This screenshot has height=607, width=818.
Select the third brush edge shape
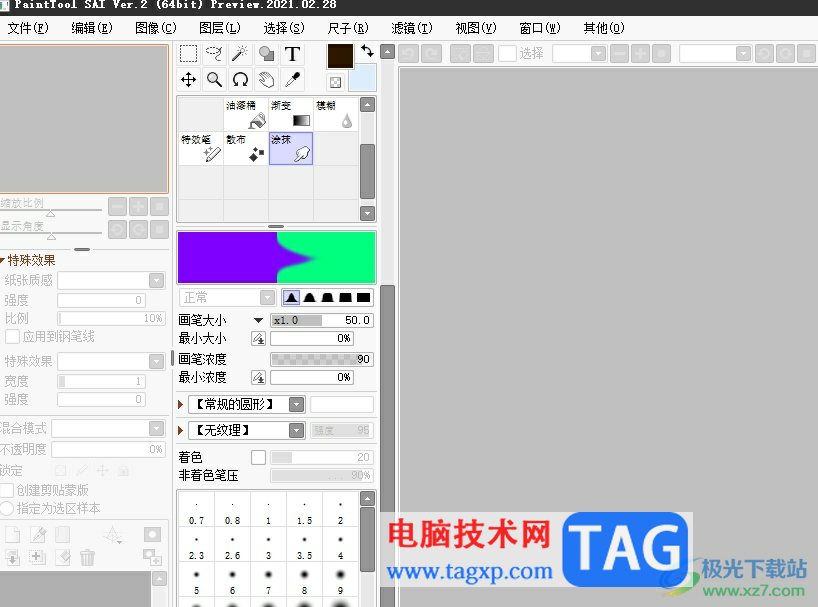328,298
